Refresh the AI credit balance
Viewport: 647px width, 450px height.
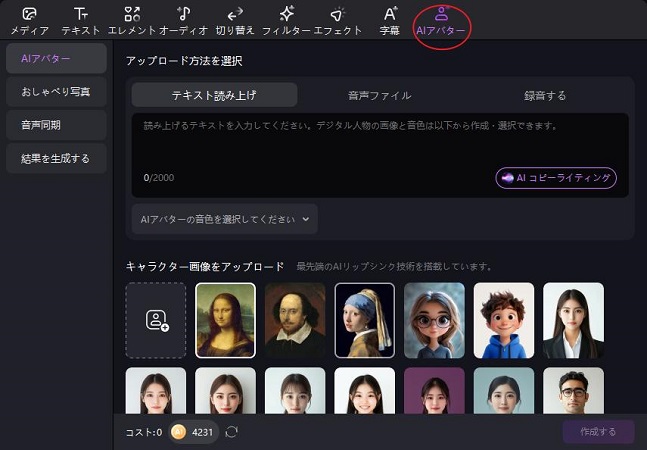231,432
